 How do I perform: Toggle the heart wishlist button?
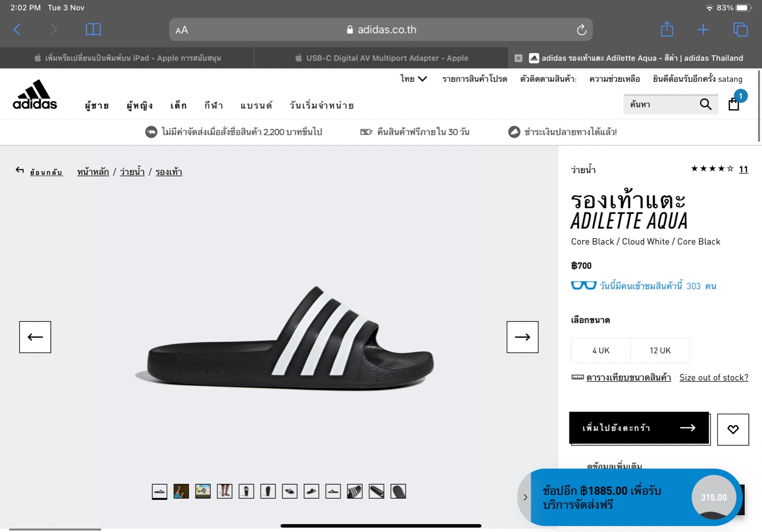pos(733,429)
